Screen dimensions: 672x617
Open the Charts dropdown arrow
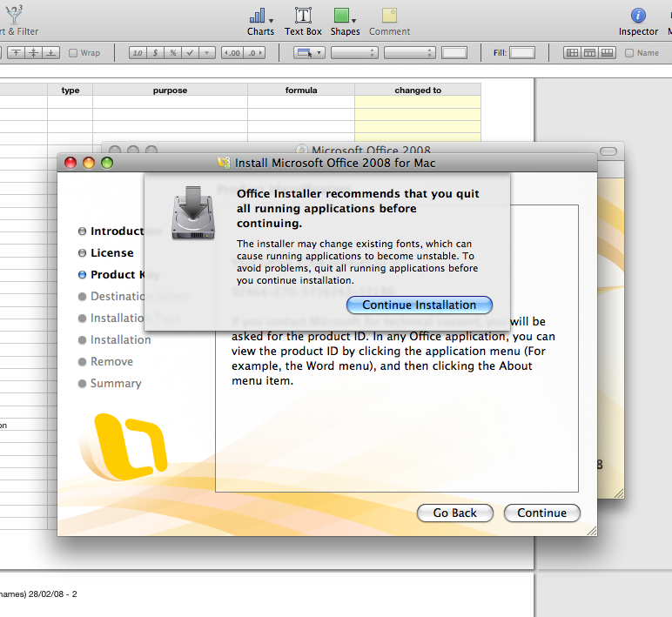[x=271, y=20]
